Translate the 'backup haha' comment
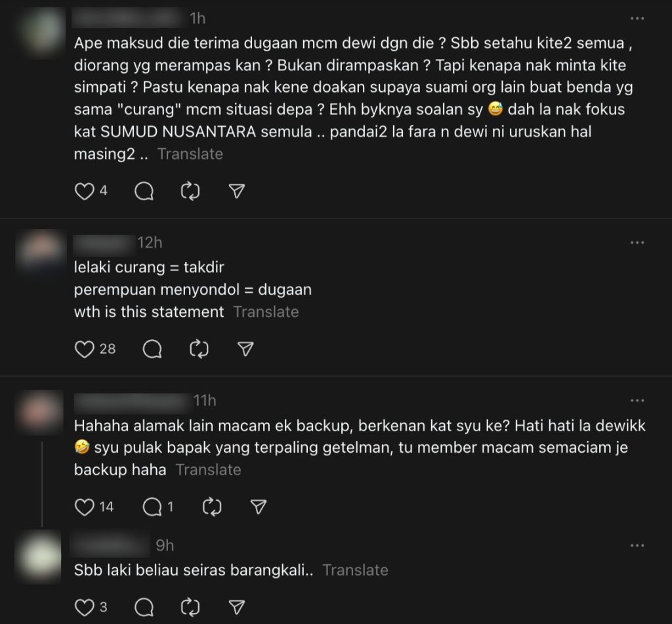The height and width of the screenshot is (624, 672). 209,470
